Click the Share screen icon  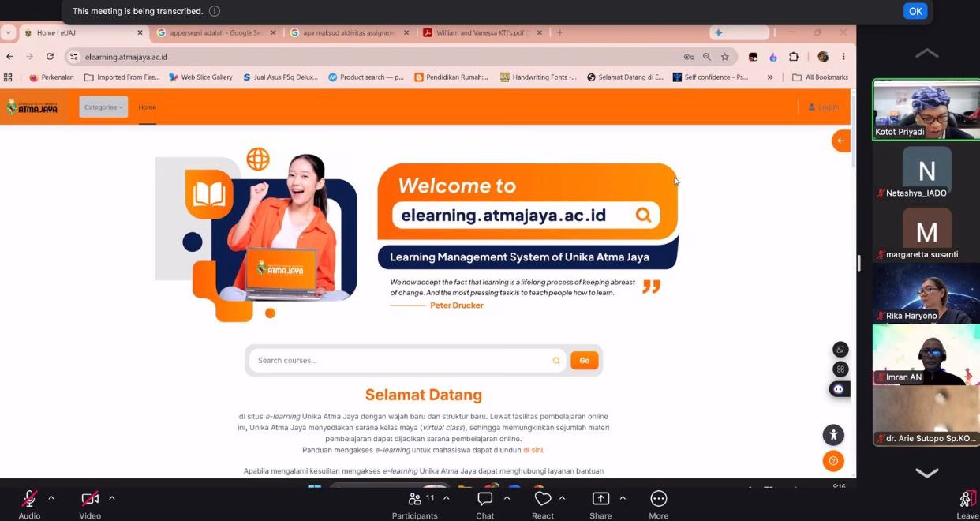(x=600, y=499)
